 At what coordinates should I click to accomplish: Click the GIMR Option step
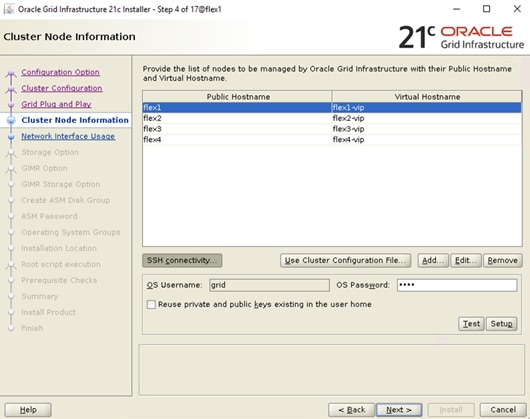coord(44,168)
